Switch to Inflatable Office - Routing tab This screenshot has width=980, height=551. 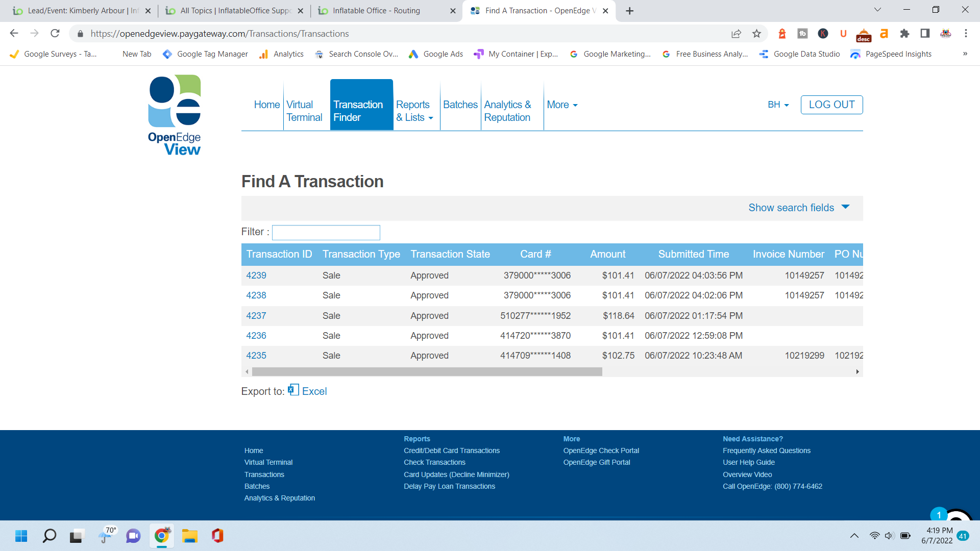[x=376, y=11]
